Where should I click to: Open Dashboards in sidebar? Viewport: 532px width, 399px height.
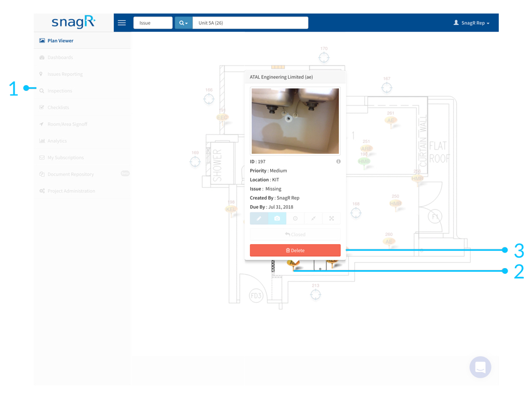tap(82, 57)
